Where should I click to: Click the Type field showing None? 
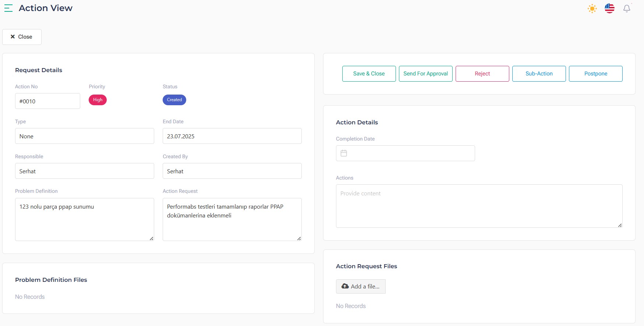pyautogui.click(x=84, y=136)
